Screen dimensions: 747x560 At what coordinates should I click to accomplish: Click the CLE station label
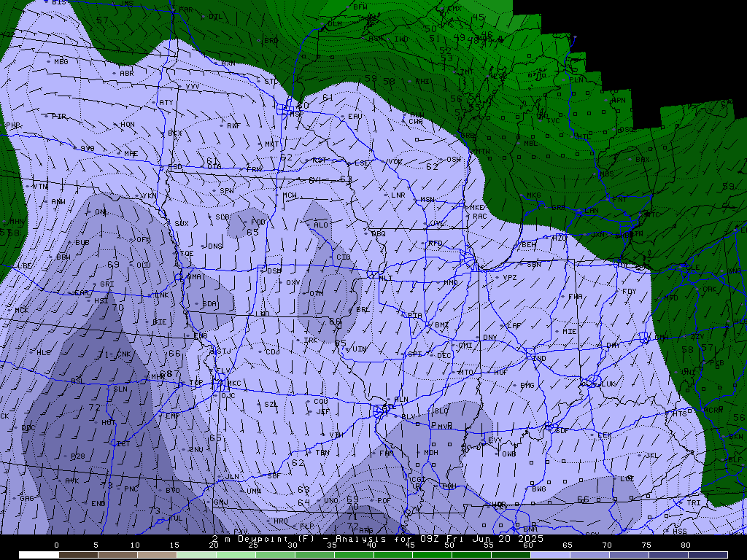click(x=693, y=267)
